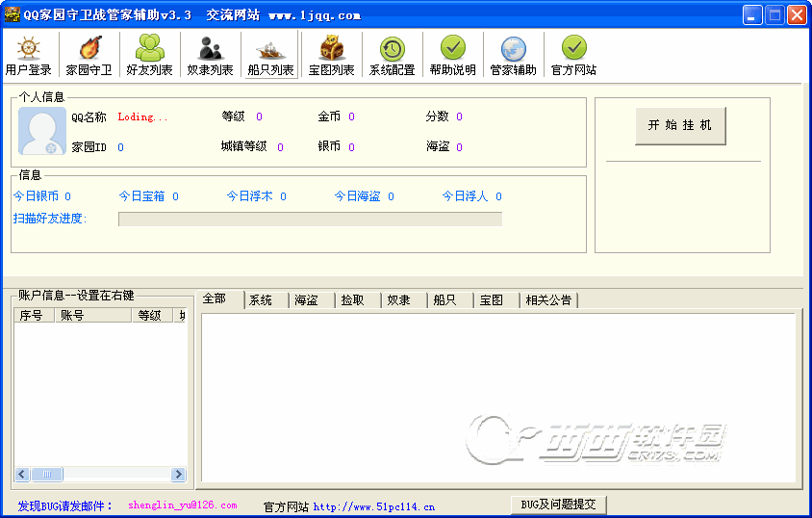Viewport: 812px width, 518px height.
Task: Switch to the 海盗 log tab
Action: pyautogui.click(x=311, y=300)
